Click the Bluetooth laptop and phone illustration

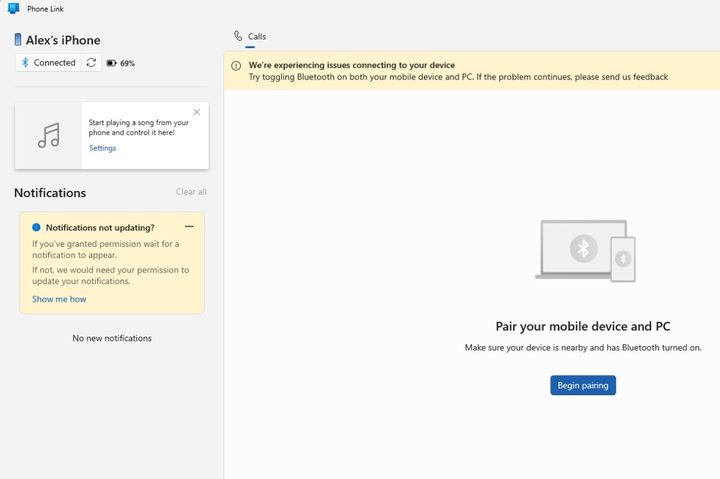click(585, 251)
